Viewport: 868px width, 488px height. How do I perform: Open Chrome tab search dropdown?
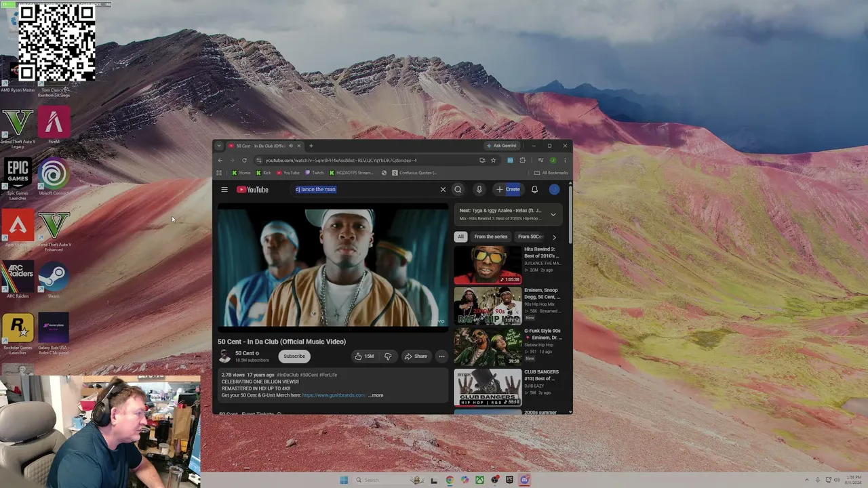[219, 146]
